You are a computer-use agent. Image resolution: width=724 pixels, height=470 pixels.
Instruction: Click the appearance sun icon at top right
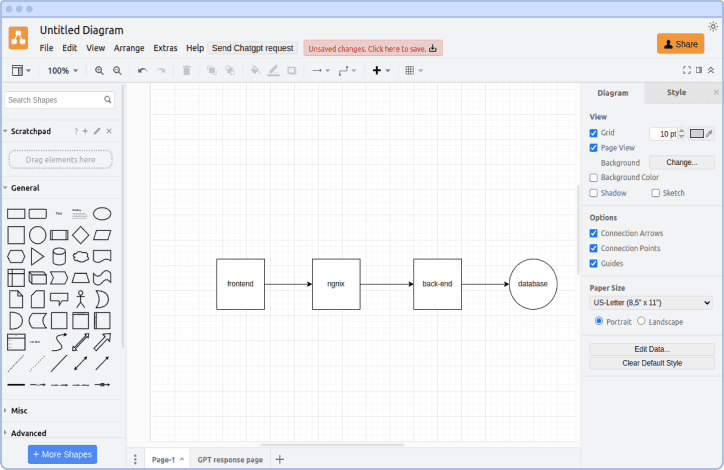point(712,26)
